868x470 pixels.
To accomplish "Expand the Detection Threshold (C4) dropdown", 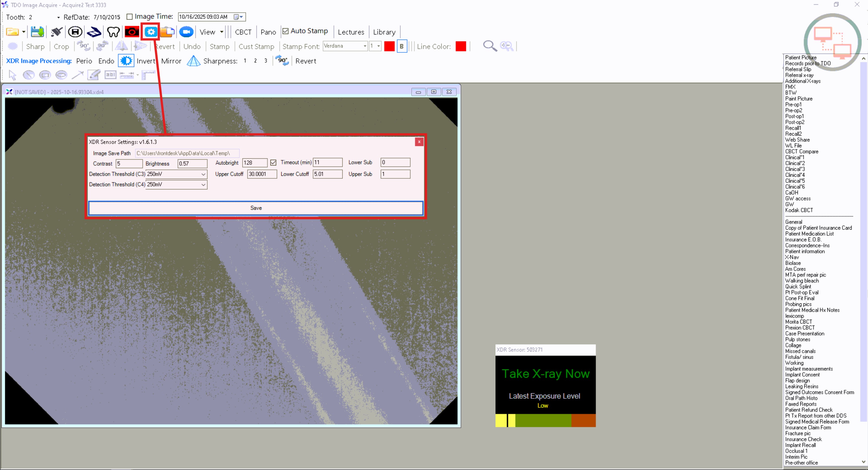I will coord(203,185).
